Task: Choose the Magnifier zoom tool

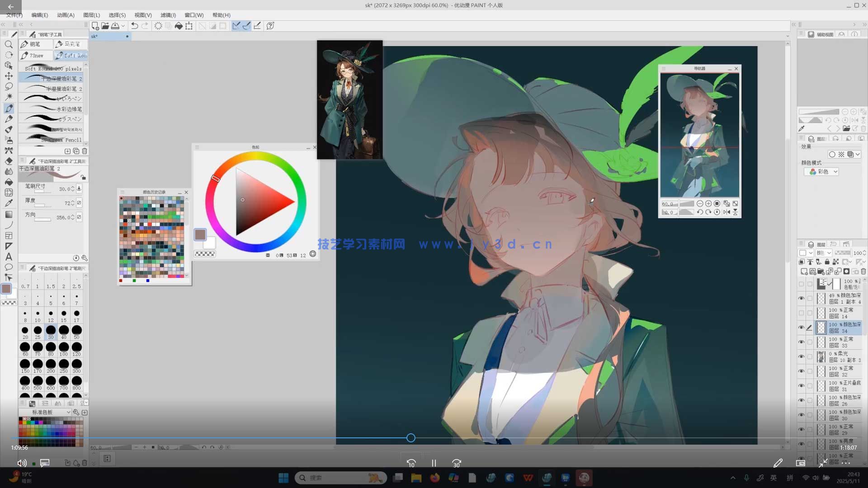Action: click(9, 44)
